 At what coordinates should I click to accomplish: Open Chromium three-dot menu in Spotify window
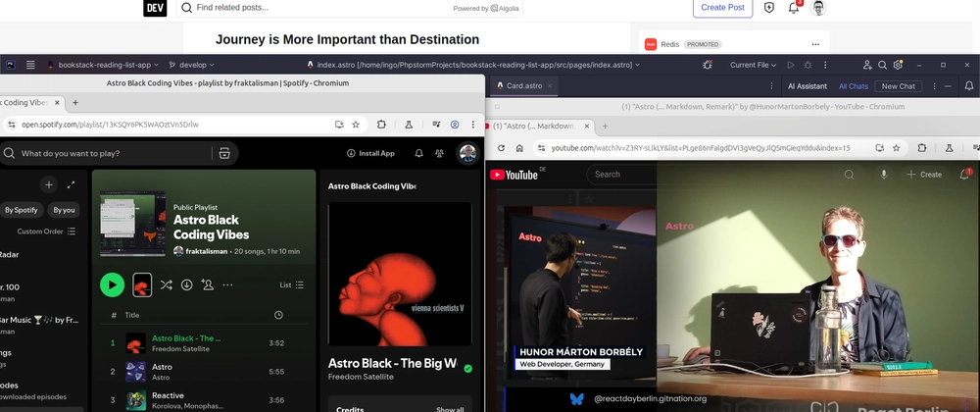[473, 125]
